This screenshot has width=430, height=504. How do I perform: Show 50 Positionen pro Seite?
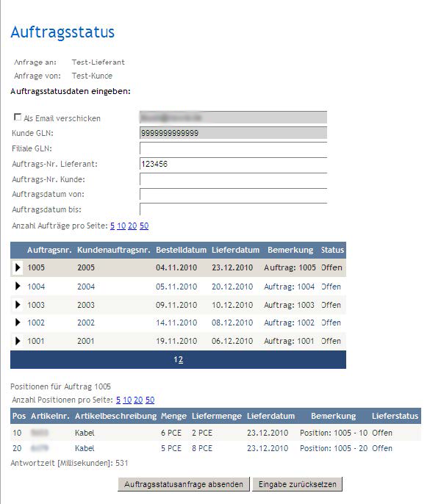point(150,400)
